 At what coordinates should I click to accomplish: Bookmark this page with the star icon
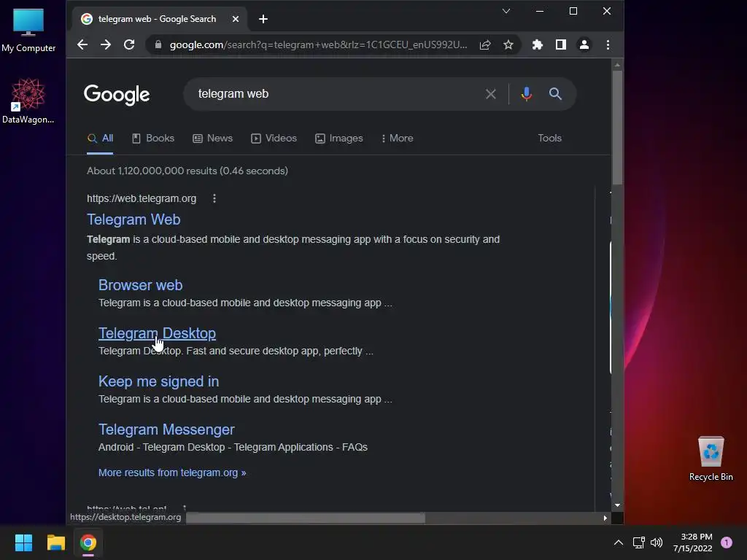pyautogui.click(x=508, y=44)
